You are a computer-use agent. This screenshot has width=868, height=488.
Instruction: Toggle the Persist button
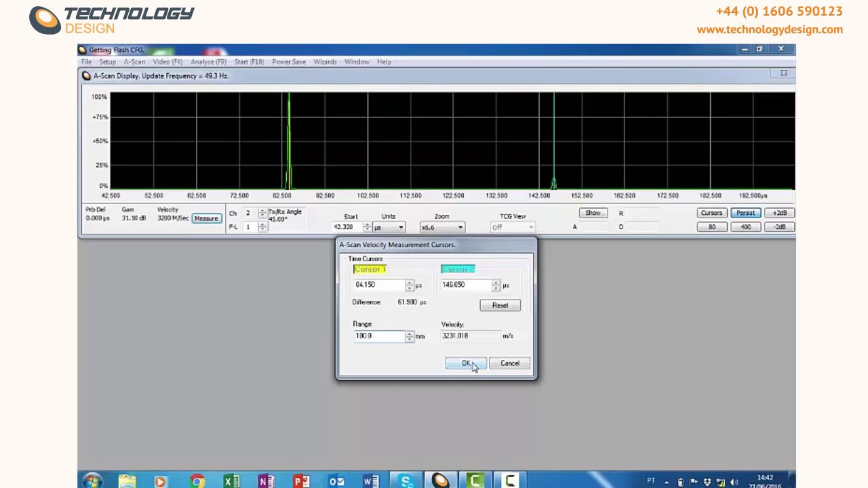pos(745,213)
